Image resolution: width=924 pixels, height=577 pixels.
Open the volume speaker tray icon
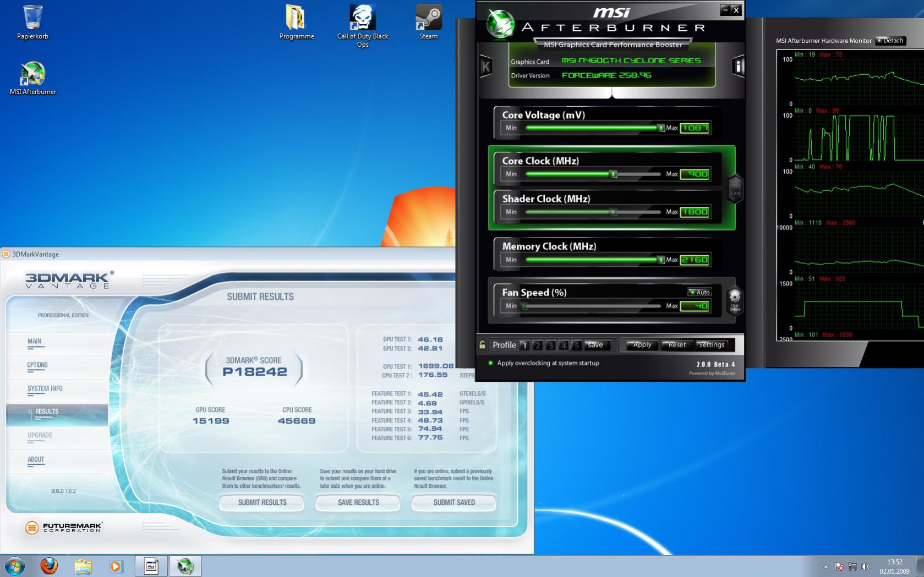[x=866, y=567]
